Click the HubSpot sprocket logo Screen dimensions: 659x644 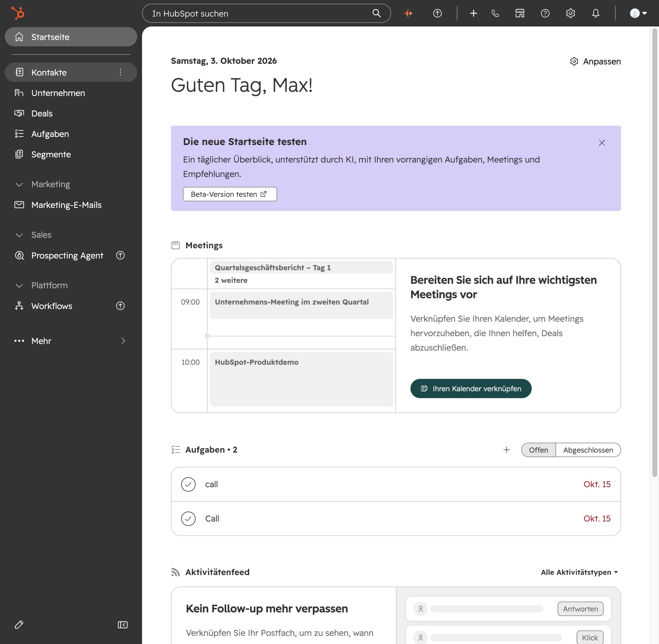[17, 13]
